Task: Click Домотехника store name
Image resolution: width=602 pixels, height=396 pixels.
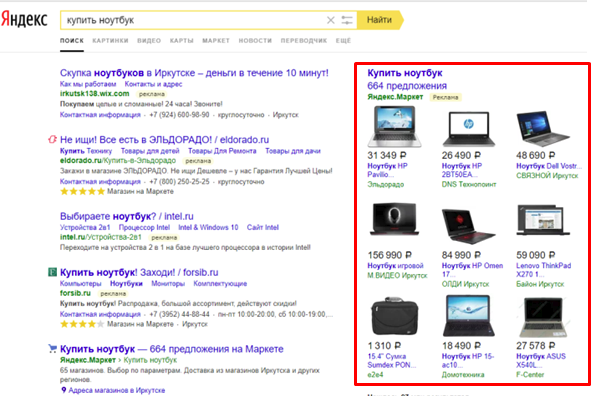Action: pos(463,374)
